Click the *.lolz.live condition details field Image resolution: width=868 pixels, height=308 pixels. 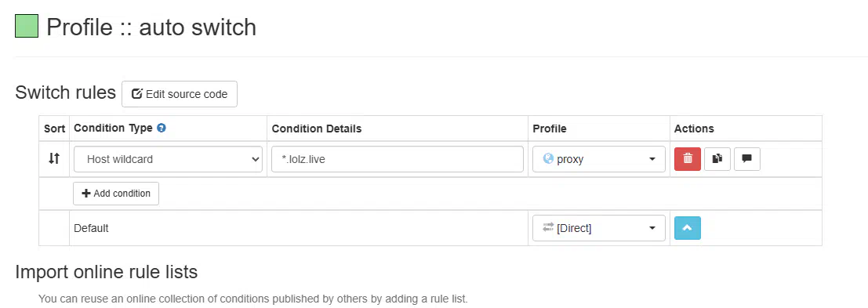[398, 159]
